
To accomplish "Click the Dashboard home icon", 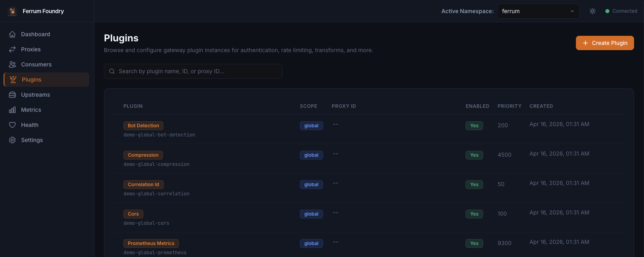I will pyautogui.click(x=12, y=34).
